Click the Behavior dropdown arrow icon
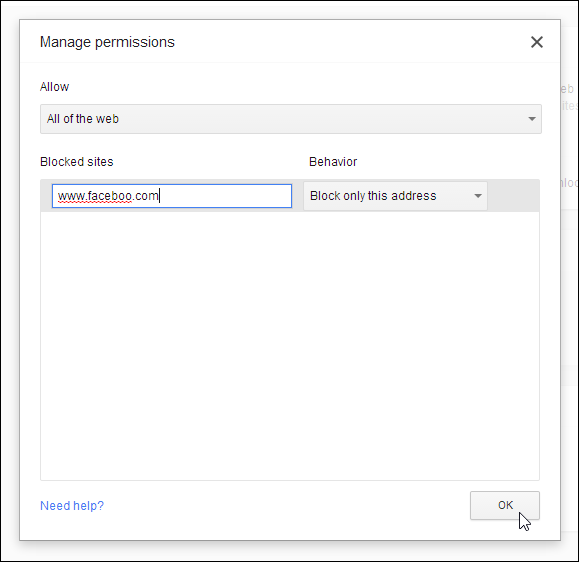This screenshot has height=562, width=579. click(478, 196)
